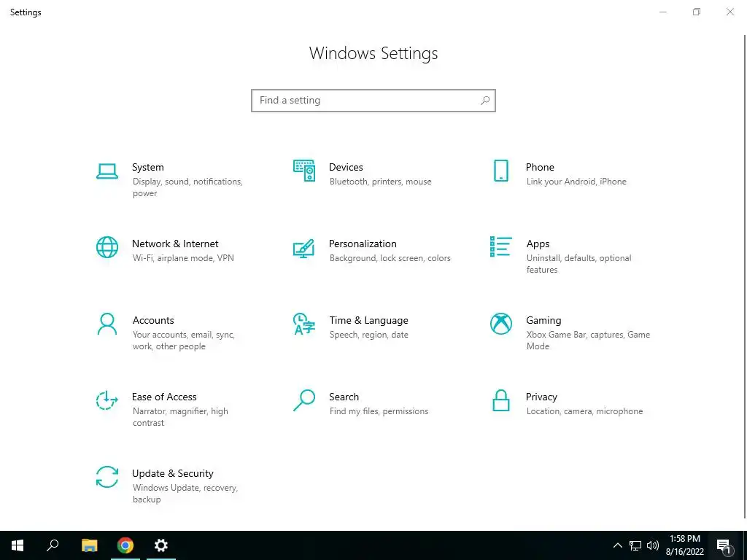This screenshot has height=560, width=747.
Task: Click "Narrator, magnifier, high contrast" text
Action: click(x=180, y=417)
